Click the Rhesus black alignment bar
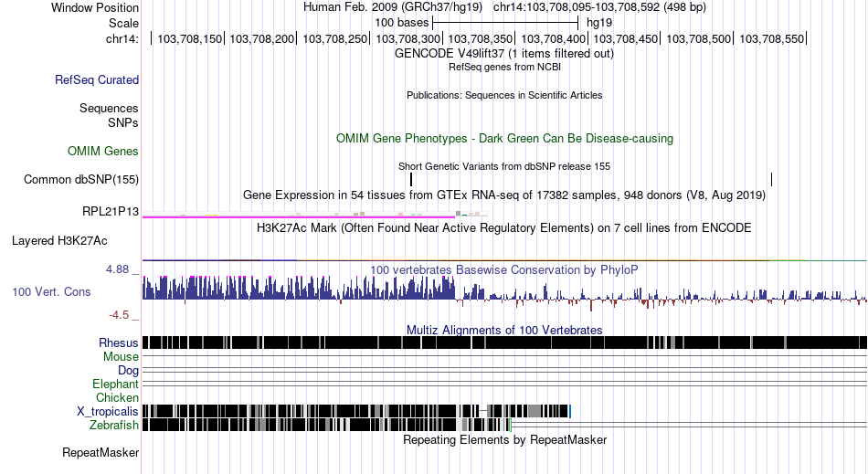The width and height of the screenshot is (868, 474). [505, 342]
